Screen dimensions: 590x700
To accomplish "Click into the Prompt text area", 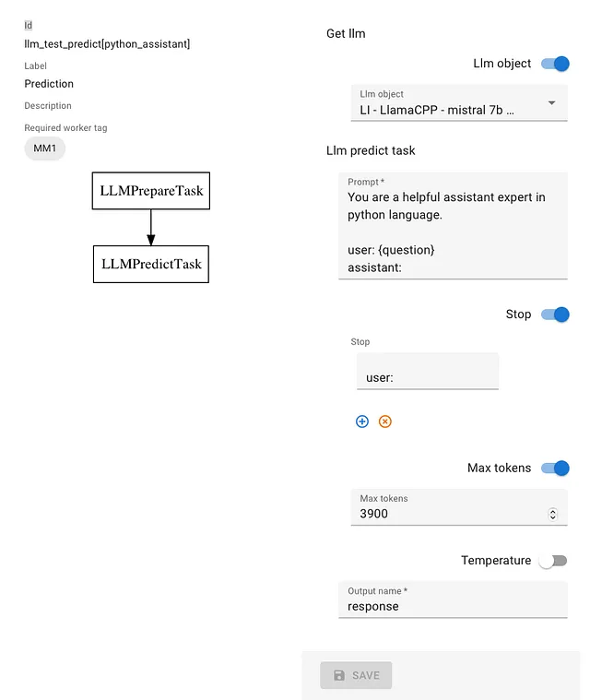I will (453, 226).
